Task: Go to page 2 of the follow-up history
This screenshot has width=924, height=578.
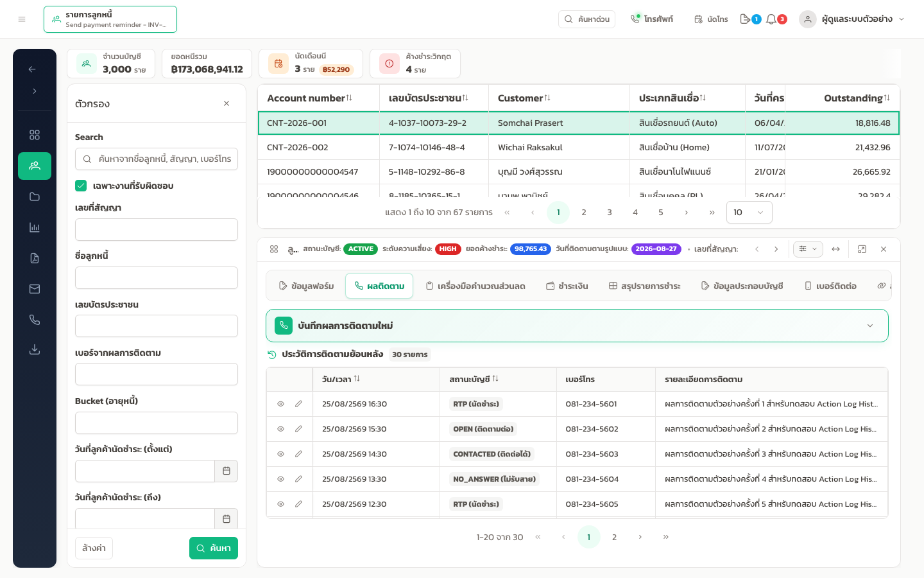Action: (614, 537)
